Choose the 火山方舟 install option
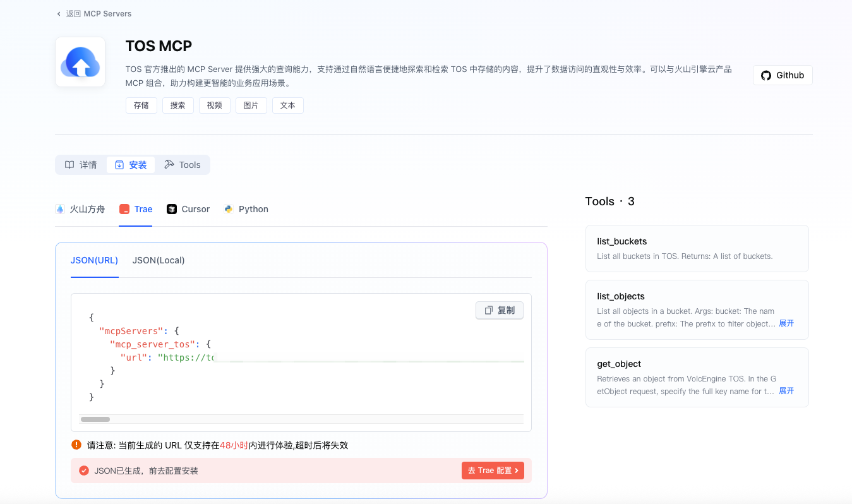The height and width of the screenshot is (504, 852). 80,209
